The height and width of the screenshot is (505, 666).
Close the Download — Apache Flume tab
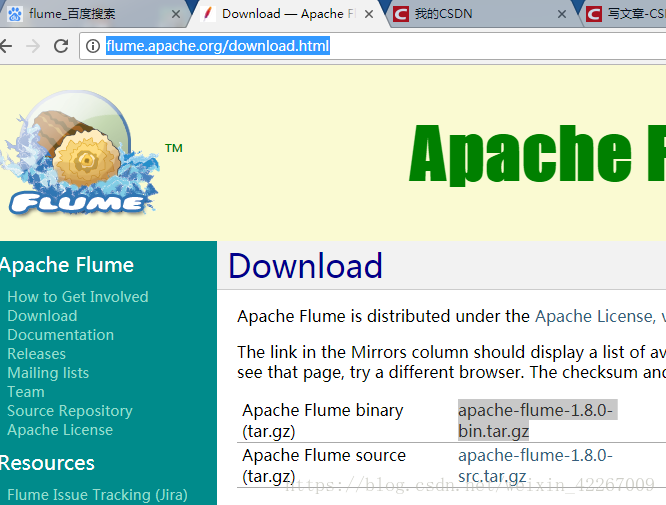[x=369, y=14]
